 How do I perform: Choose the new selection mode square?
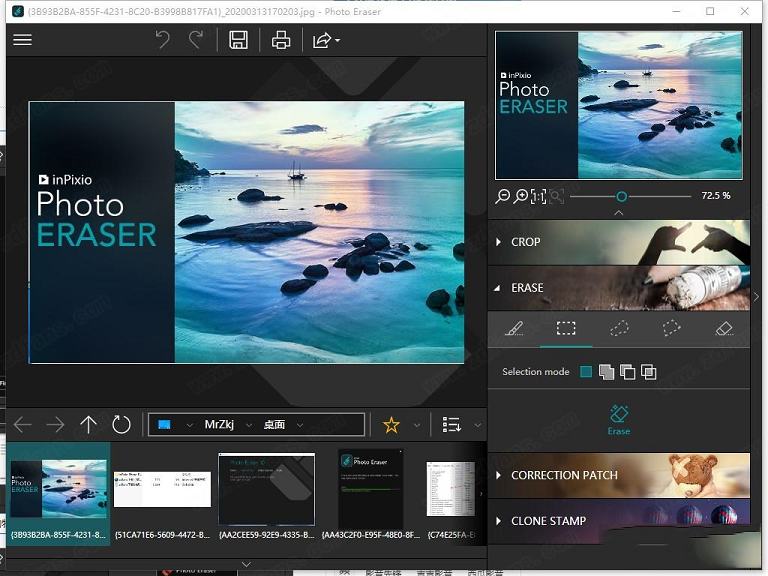coord(586,372)
